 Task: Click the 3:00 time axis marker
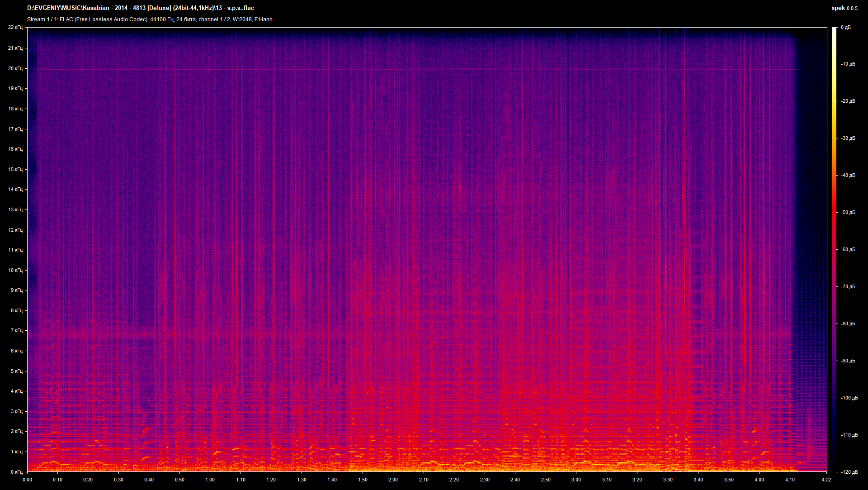[x=576, y=480]
